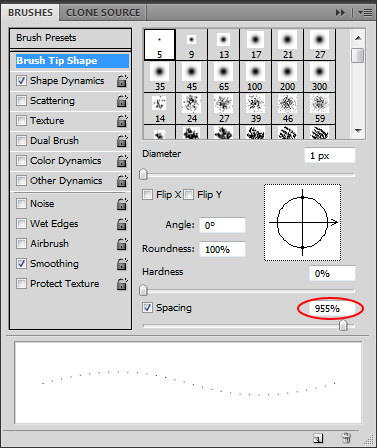Click the Spacing percentage field
The image size is (377, 448).
point(331,308)
